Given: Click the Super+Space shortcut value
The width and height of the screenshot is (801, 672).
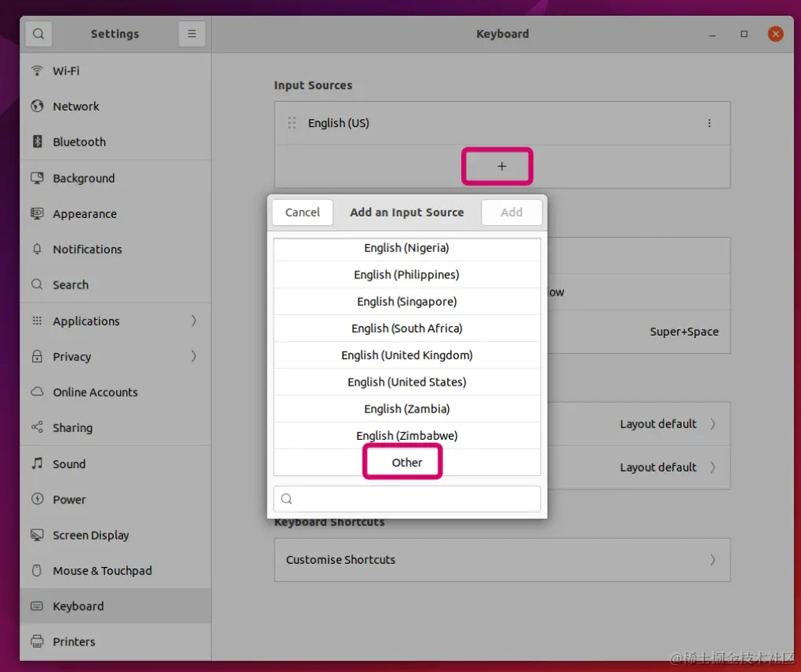Looking at the screenshot, I should [684, 332].
